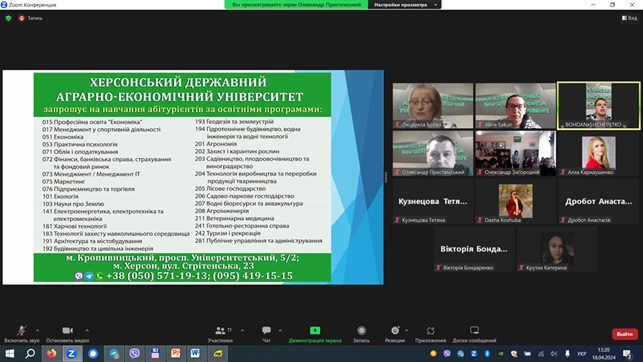Expand video options arrow beside camera
643x362 pixels.
point(87,330)
